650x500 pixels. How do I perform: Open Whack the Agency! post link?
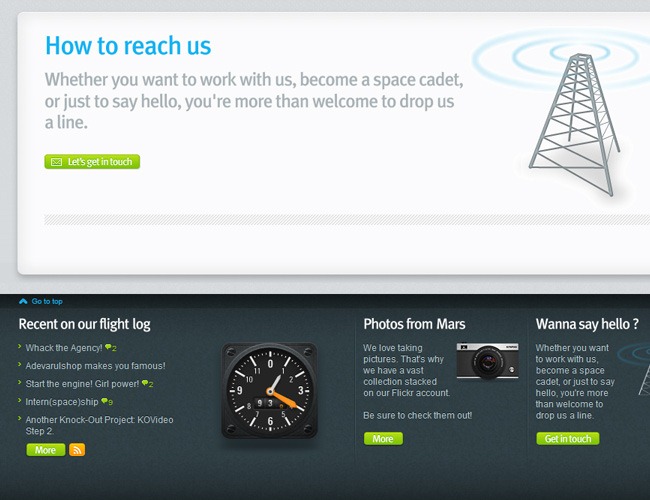point(64,348)
